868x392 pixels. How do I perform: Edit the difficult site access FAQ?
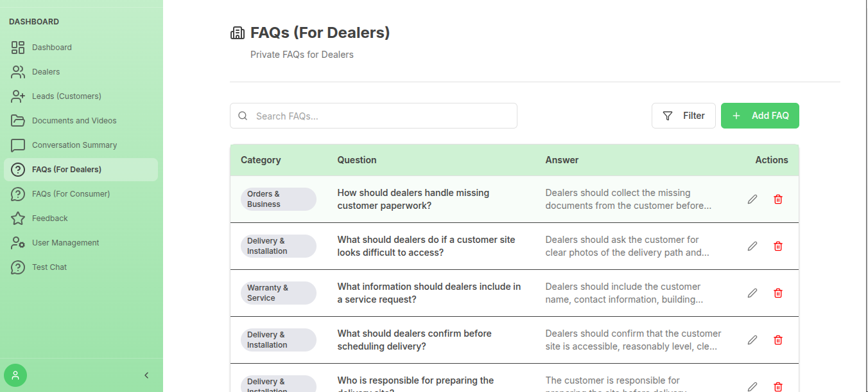point(752,246)
